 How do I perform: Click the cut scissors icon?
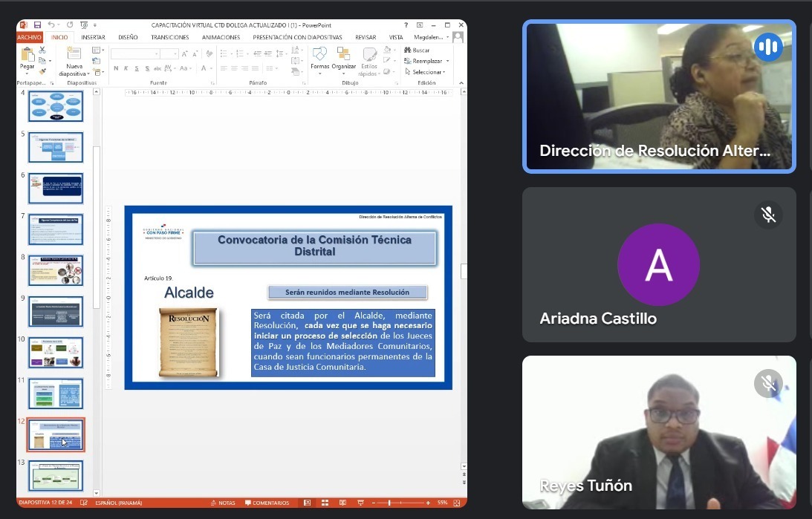pyautogui.click(x=42, y=50)
